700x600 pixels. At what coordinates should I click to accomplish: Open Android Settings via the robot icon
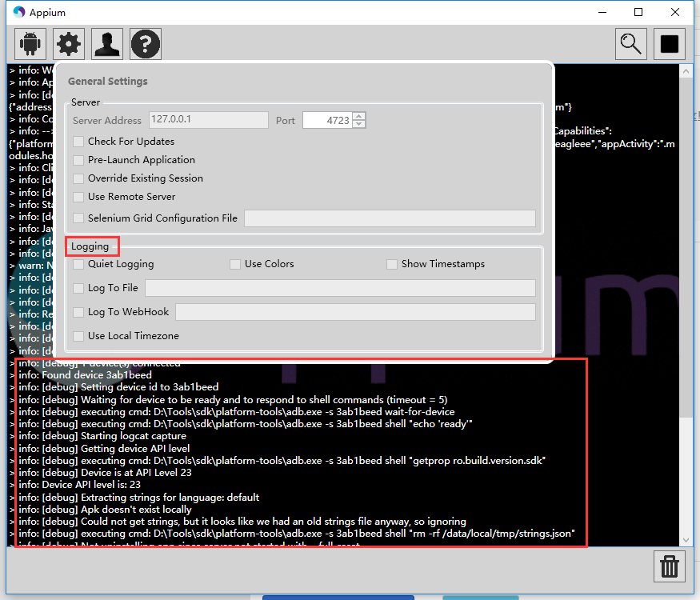[x=30, y=44]
